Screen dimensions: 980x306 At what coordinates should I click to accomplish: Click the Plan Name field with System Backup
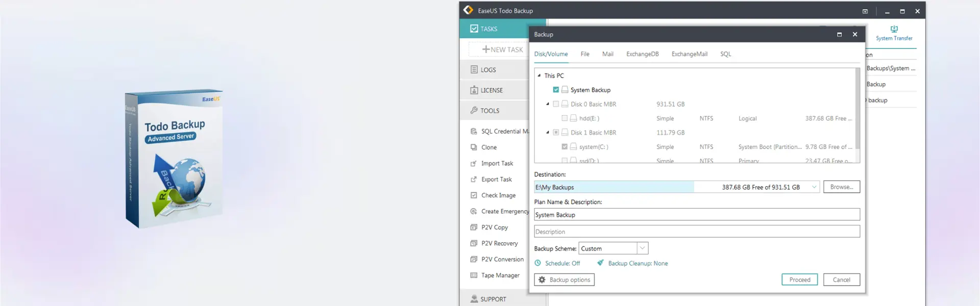pyautogui.click(x=697, y=215)
